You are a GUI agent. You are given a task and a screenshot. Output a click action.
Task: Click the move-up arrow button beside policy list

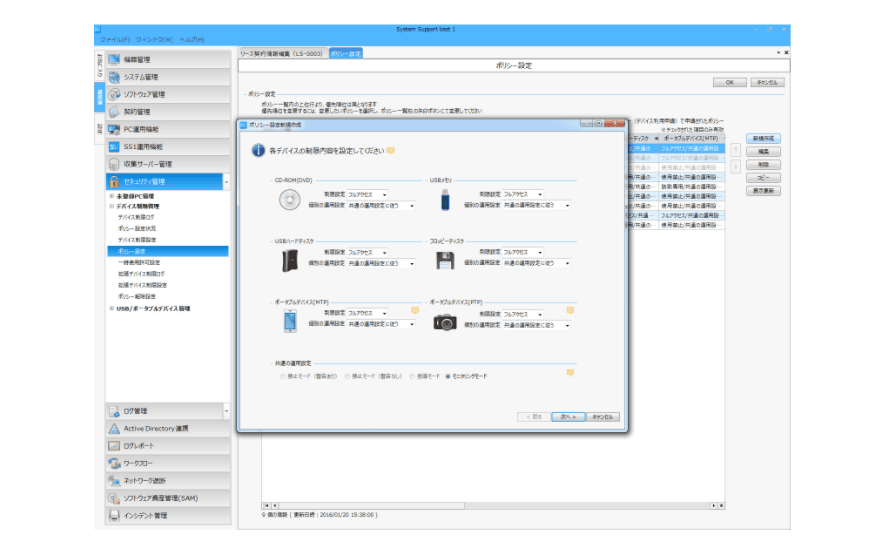pos(735,150)
